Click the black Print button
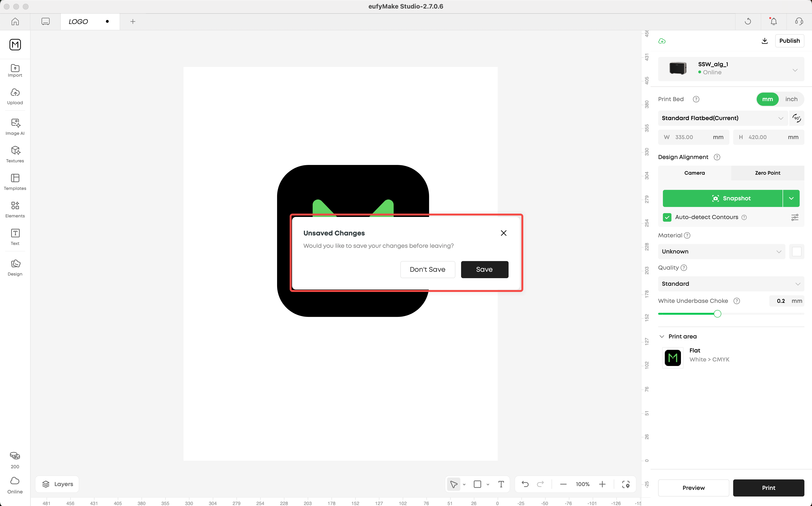This screenshot has width=812, height=506. click(x=769, y=488)
